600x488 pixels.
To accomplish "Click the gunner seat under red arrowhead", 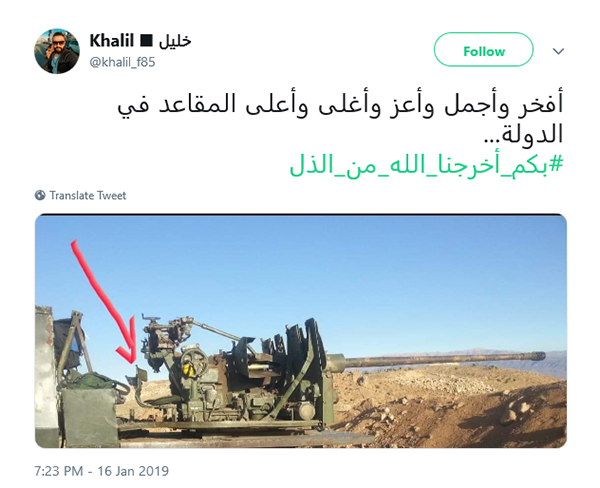I will pyautogui.click(x=137, y=375).
